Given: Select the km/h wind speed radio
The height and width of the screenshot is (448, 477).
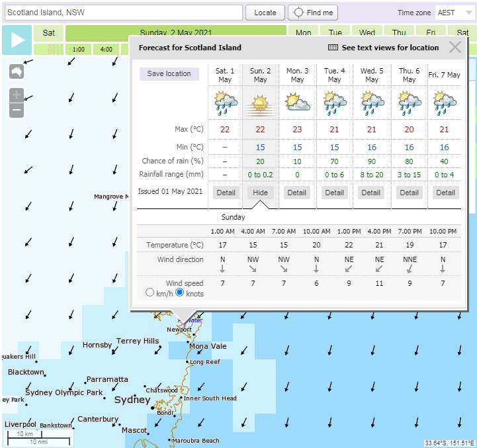Looking at the screenshot, I should 150,293.
